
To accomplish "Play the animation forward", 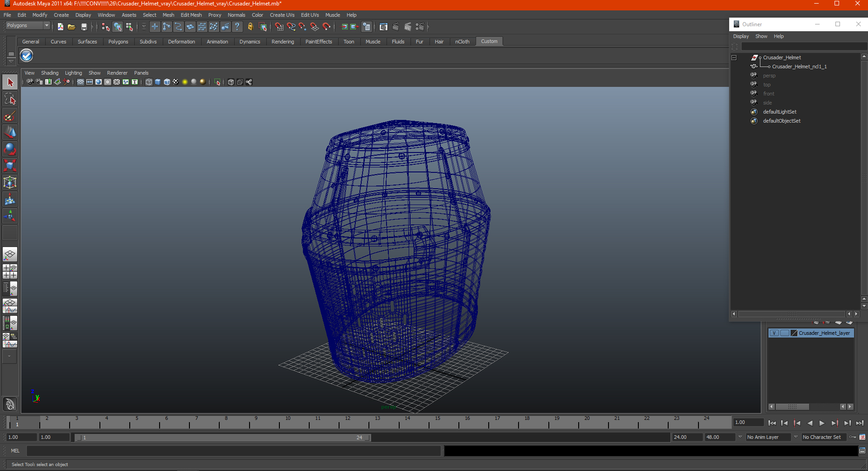I will tap(822, 423).
